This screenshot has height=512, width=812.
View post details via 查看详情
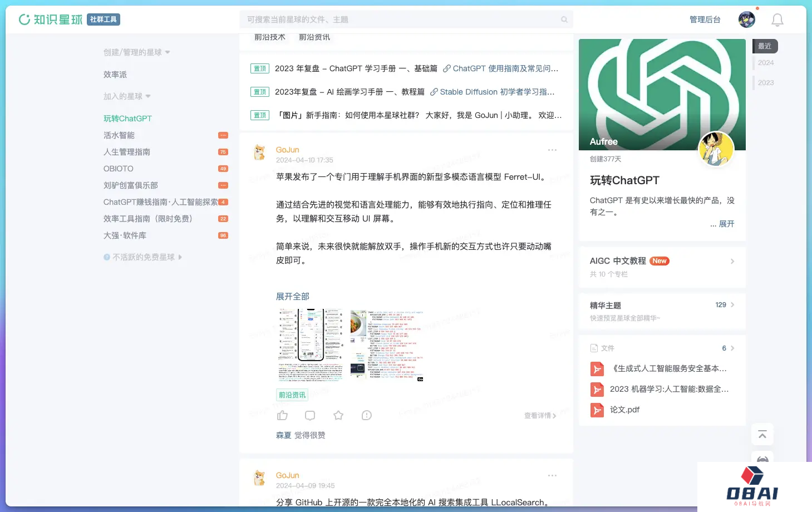540,416
